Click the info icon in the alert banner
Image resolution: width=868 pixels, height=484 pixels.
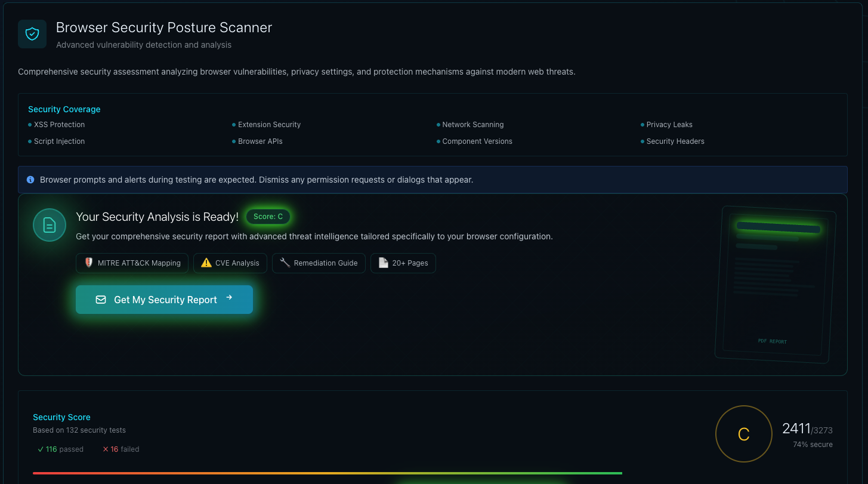(x=30, y=180)
